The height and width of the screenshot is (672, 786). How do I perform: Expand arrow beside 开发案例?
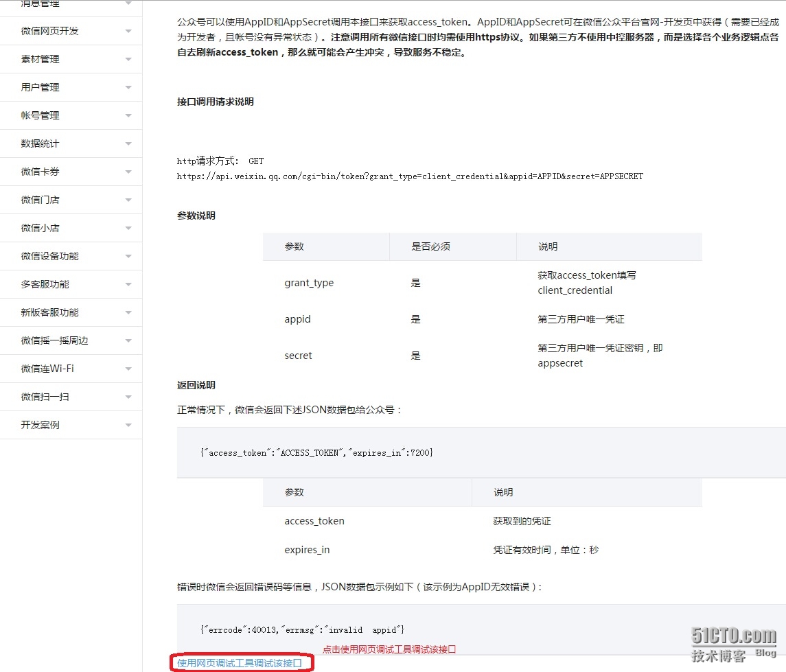pyautogui.click(x=128, y=425)
